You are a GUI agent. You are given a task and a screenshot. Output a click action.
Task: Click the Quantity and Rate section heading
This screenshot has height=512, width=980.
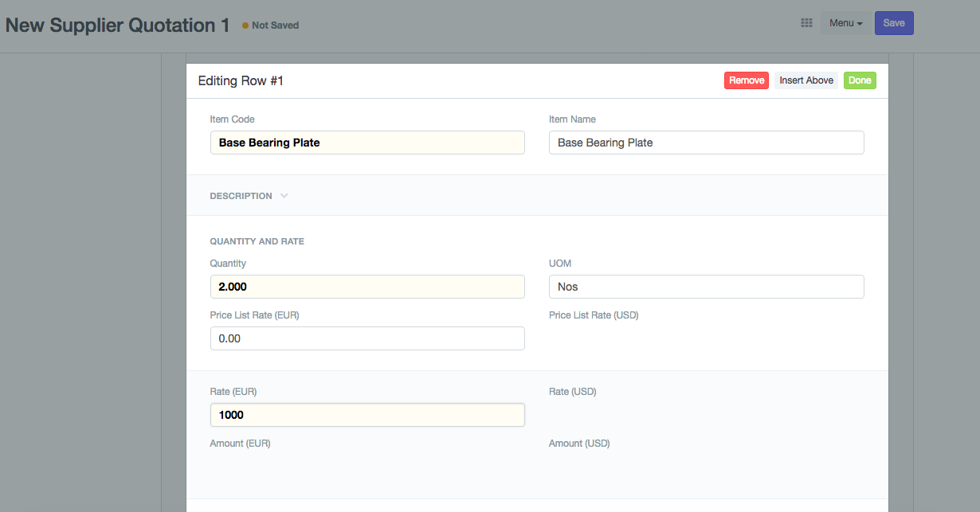tap(257, 241)
